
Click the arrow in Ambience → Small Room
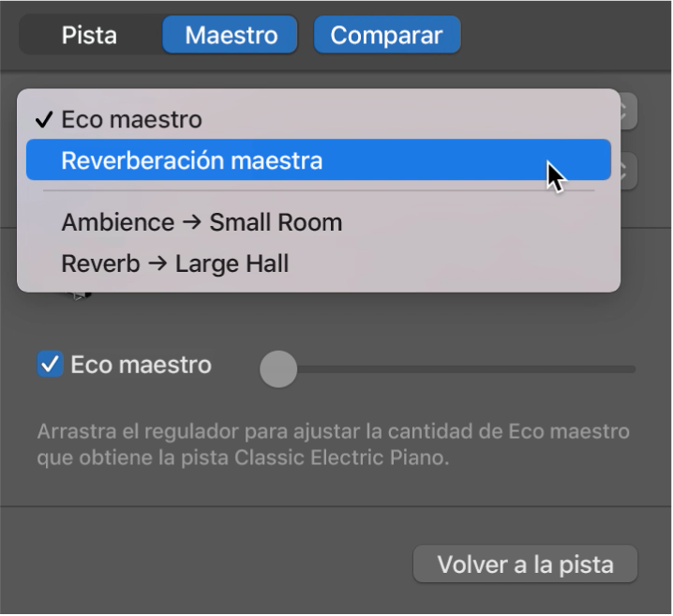tap(191, 222)
